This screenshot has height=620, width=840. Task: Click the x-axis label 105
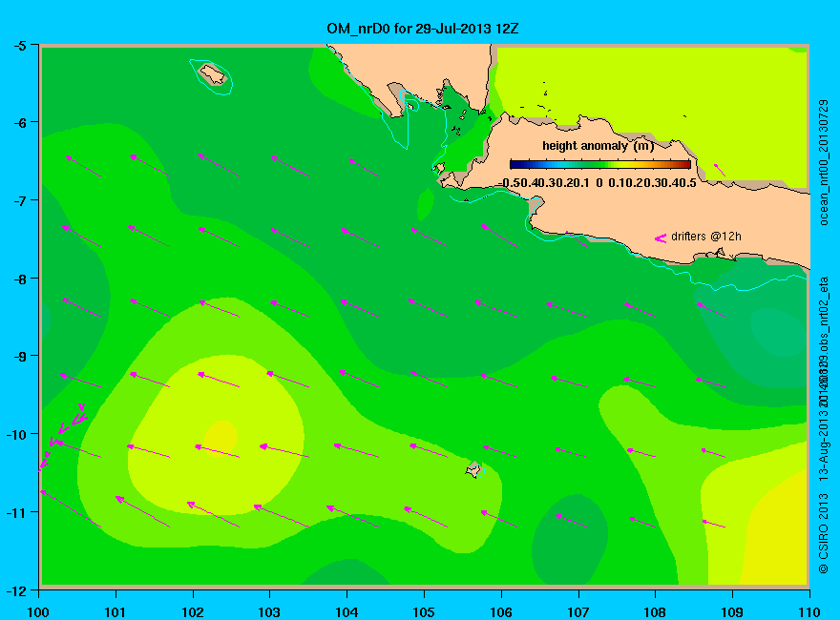[424, 612]
